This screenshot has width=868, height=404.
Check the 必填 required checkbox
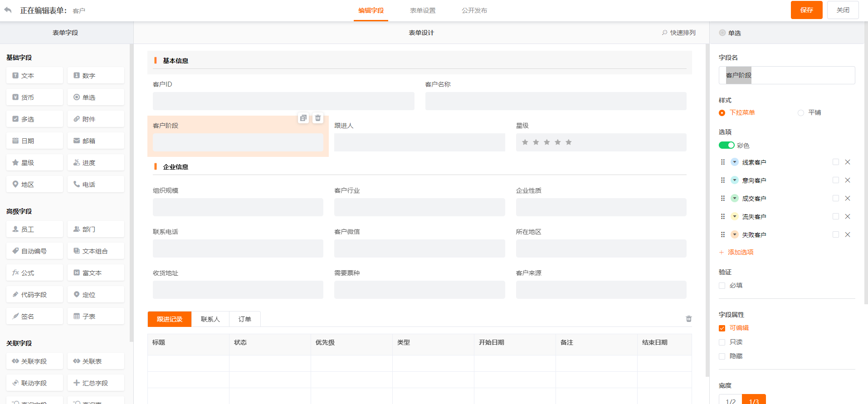coord(722,285)
